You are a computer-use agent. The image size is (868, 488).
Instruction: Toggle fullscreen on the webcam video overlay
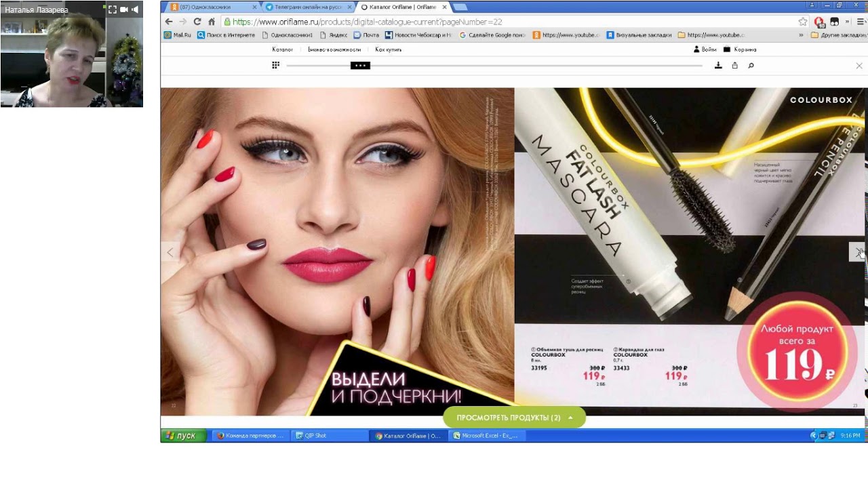(x=113, y=9)
